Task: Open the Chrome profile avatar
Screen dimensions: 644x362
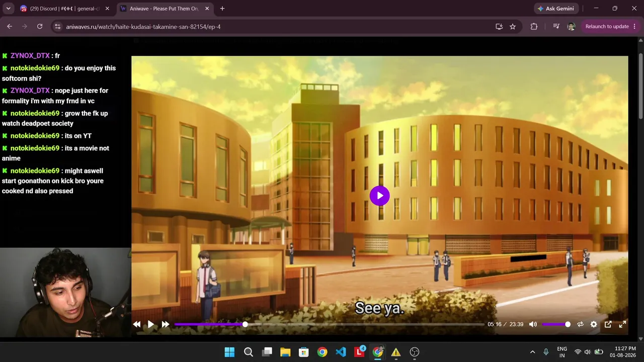Action: pyautogui.click(x=571, y=27)
